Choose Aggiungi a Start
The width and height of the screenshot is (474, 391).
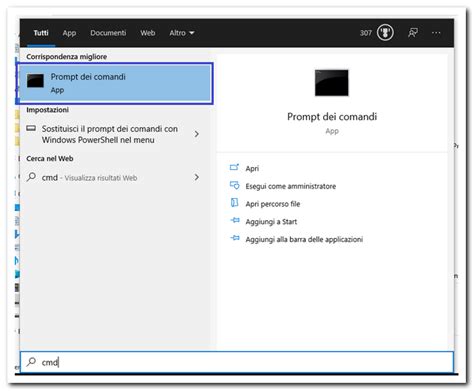pyautogui.click(x=271, y=222)
